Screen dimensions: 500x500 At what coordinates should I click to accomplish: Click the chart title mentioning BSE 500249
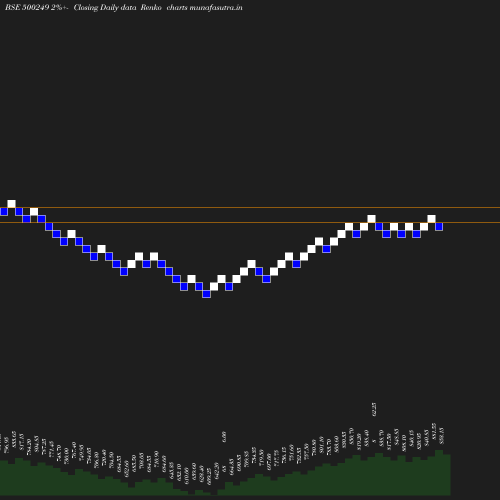(x=124, y=7)
